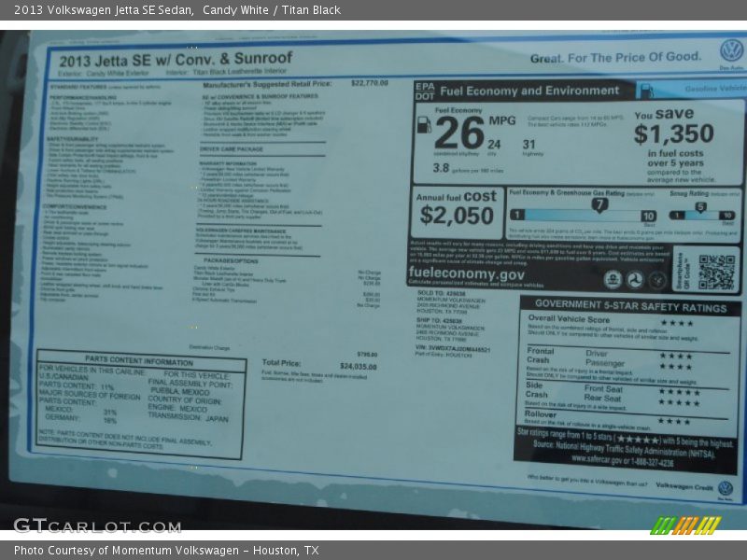Click the destination charge $795.00 value

(x=367, y=355)
